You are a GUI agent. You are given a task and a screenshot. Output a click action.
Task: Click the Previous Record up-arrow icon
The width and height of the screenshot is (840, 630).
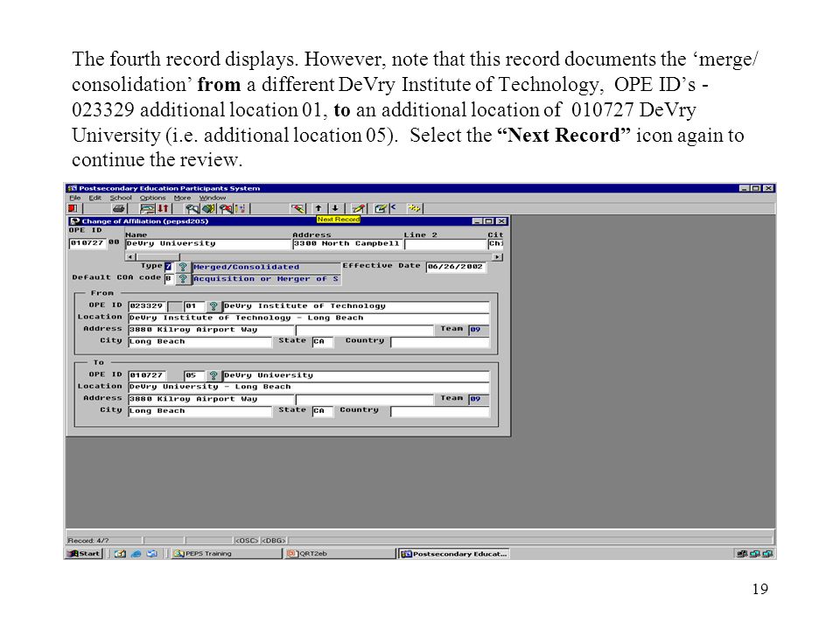pos(318,208)
